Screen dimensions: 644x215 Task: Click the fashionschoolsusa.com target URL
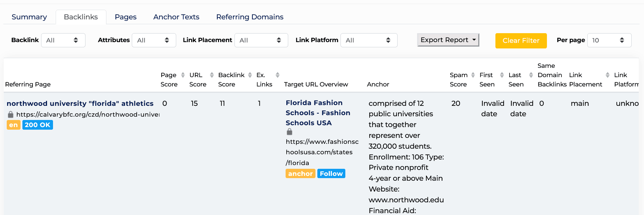[322, 152]
